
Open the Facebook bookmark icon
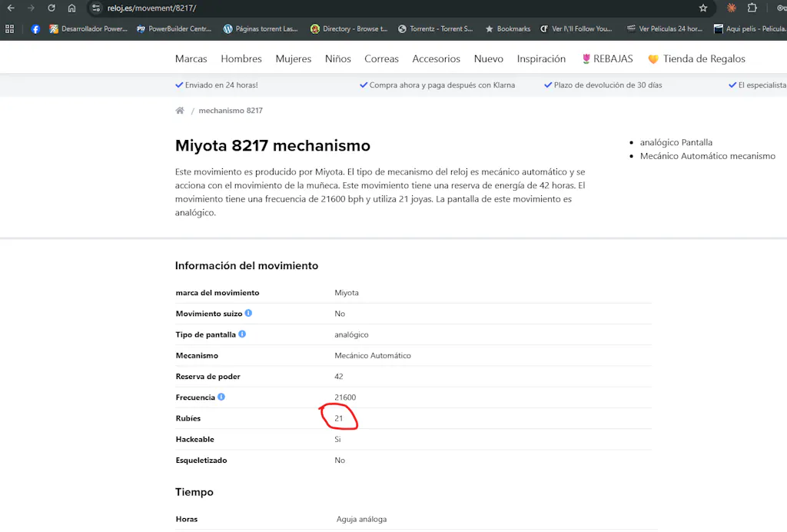(35, 29)
